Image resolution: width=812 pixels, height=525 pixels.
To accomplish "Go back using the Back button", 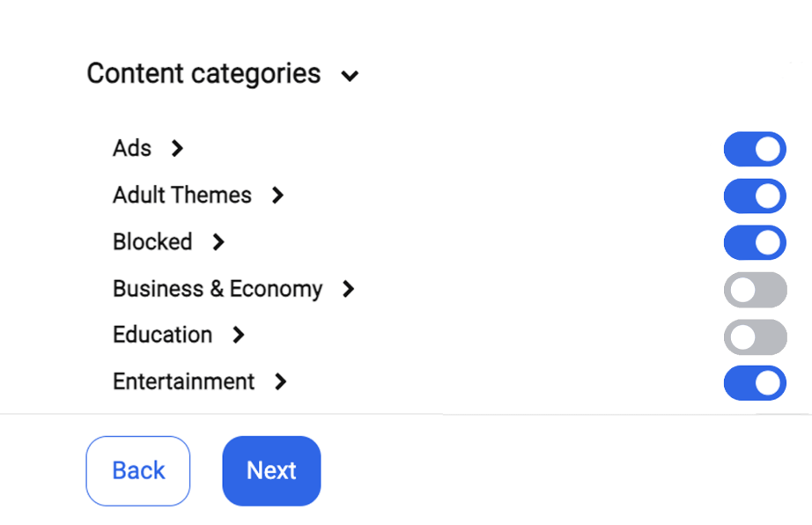I will pyautogui.click(x=137, y=470).
